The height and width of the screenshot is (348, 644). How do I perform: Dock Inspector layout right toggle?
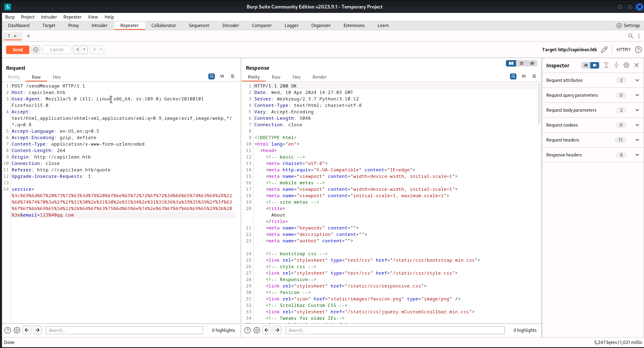pos(595,65)
